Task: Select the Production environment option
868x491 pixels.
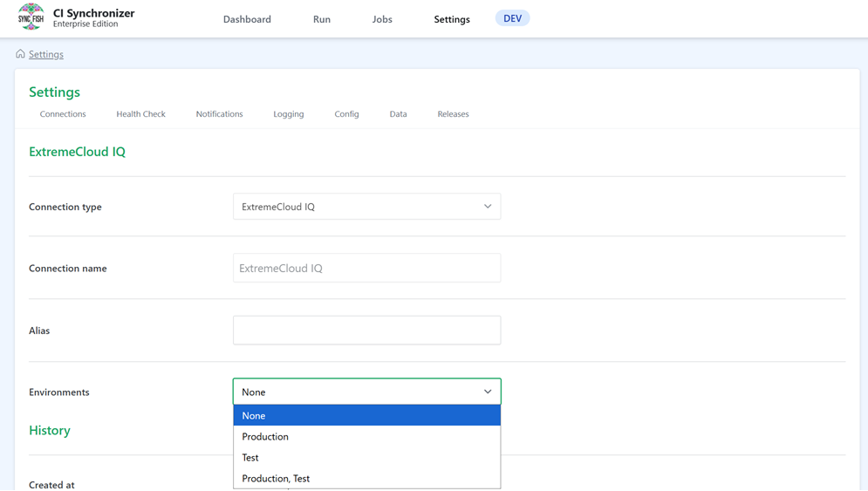Action: [367, 437]
